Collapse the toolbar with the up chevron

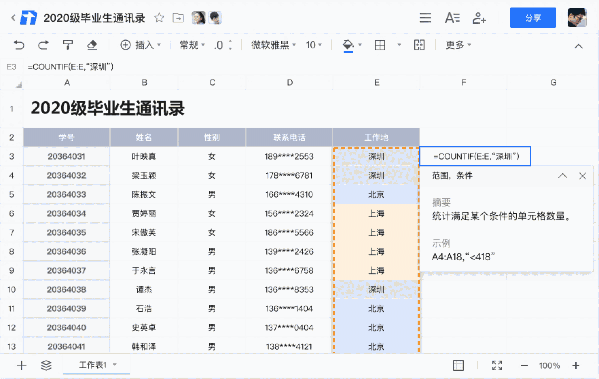pyautogui.click(x=579, y=46)
